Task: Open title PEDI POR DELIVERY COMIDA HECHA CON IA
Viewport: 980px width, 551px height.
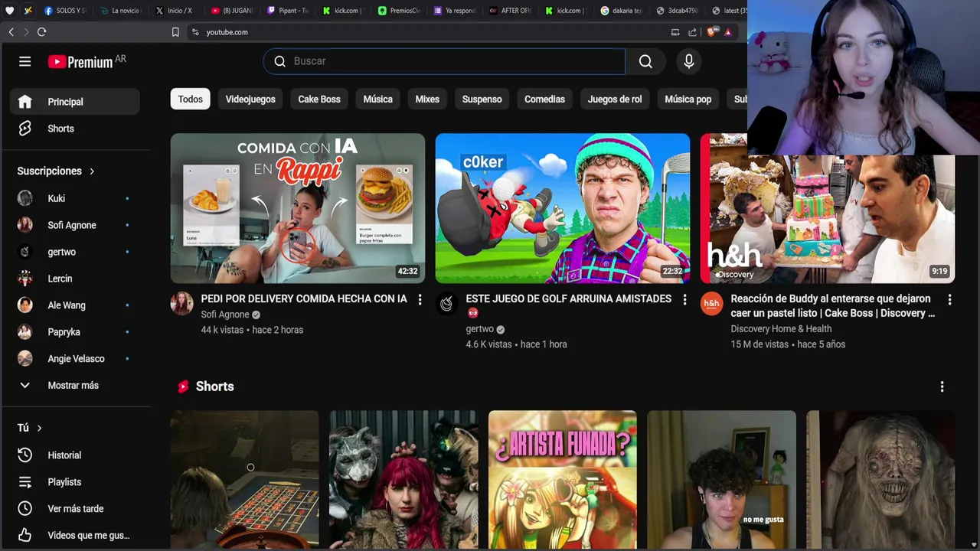Action: (304, 299)
